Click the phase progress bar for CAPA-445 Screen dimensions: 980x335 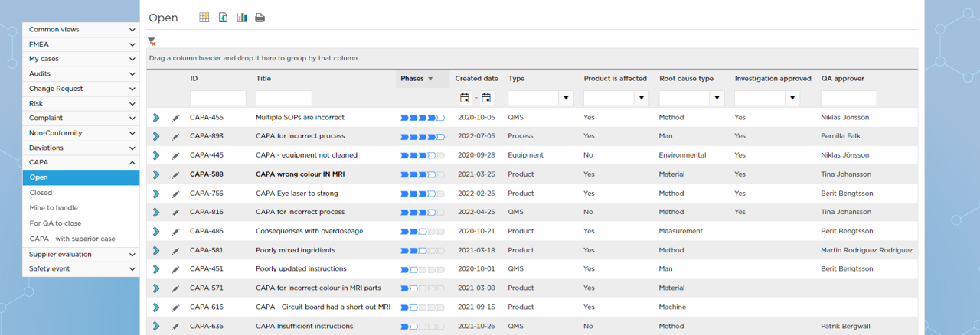[423, 155]
